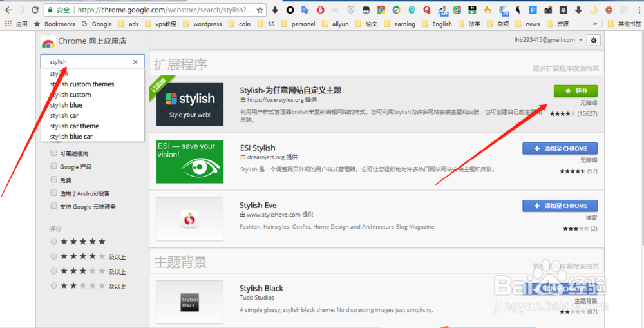
Task: Open the aliyun bookmarks folder
Action: [x=336, y=24]
